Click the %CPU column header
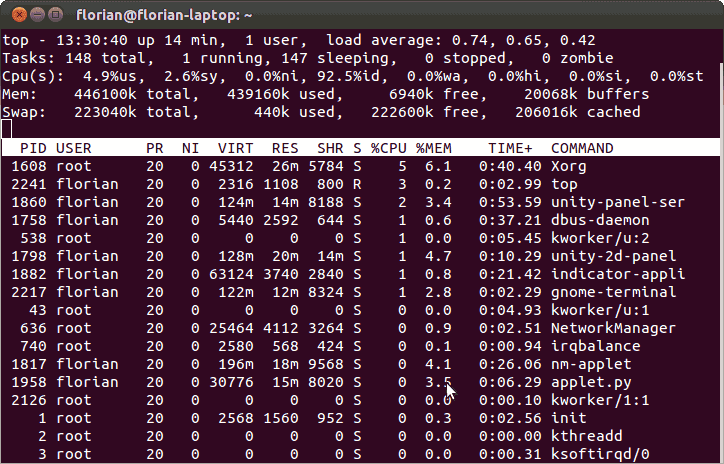The height and width of the screenshot is (464, 724). pos(388,148)
